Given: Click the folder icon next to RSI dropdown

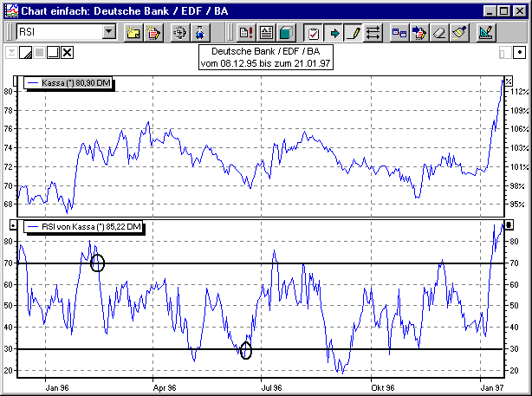Looking at the screenshot, I should 133,33.
